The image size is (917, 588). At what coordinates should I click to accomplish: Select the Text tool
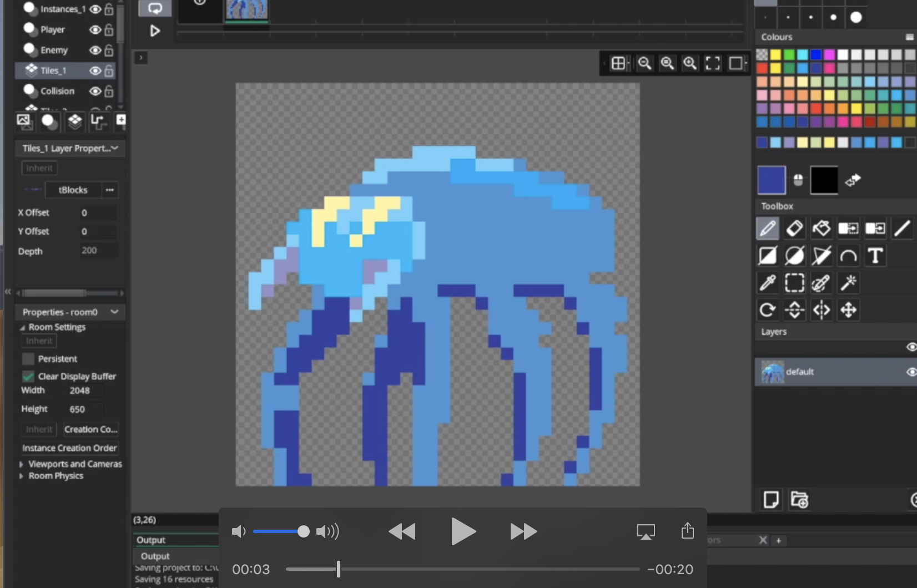(875, 256)
